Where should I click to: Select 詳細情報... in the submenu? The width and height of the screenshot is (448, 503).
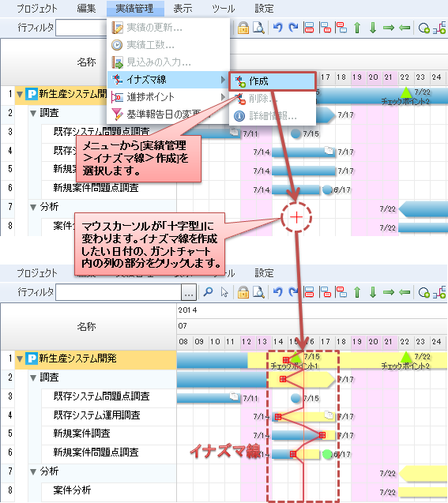click(273, 116)
